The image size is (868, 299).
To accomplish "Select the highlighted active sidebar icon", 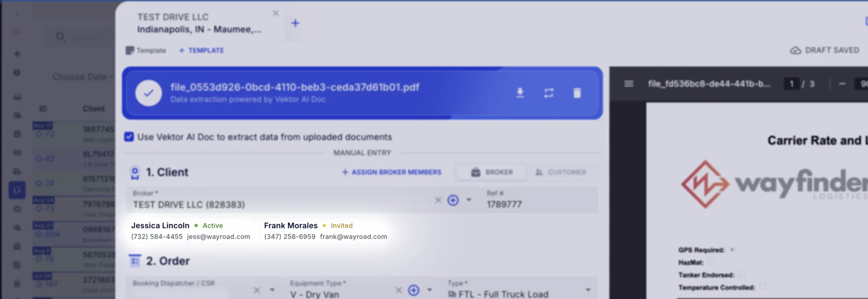I will (x=17, y=190).
